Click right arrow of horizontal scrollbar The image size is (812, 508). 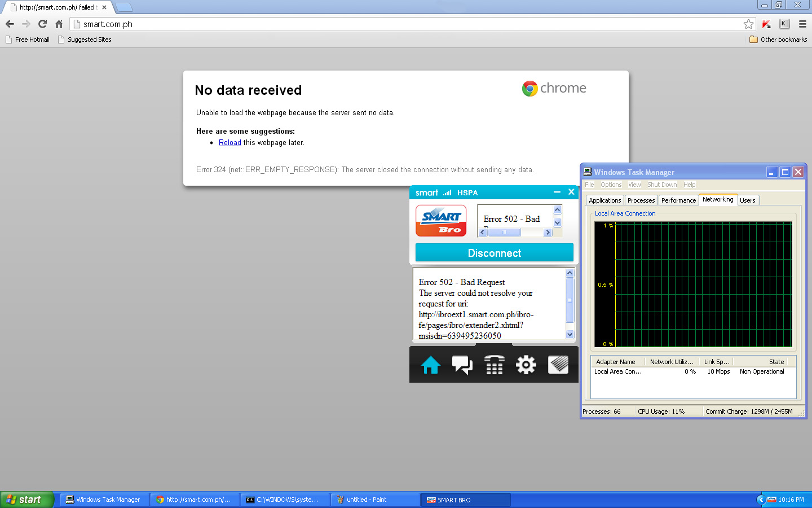pyautogui.click(x=548, y=233)
